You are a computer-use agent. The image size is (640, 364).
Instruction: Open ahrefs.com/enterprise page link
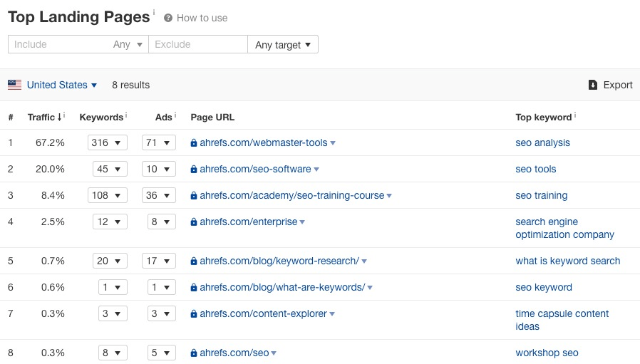pos(248,222)
